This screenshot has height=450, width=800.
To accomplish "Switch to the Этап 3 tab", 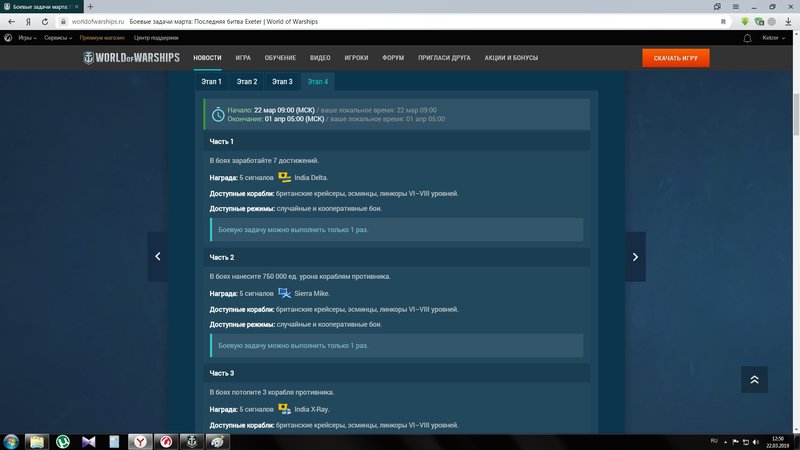I will 282,82.
